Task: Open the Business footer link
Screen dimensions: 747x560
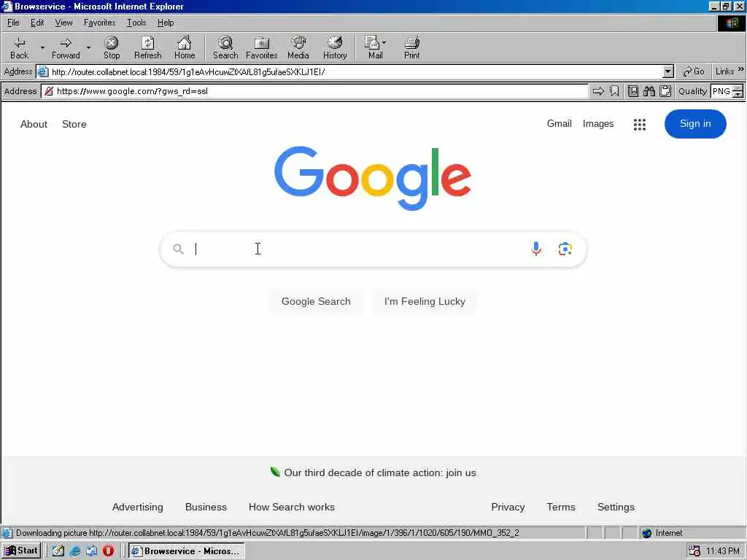Action: (206, 507)
